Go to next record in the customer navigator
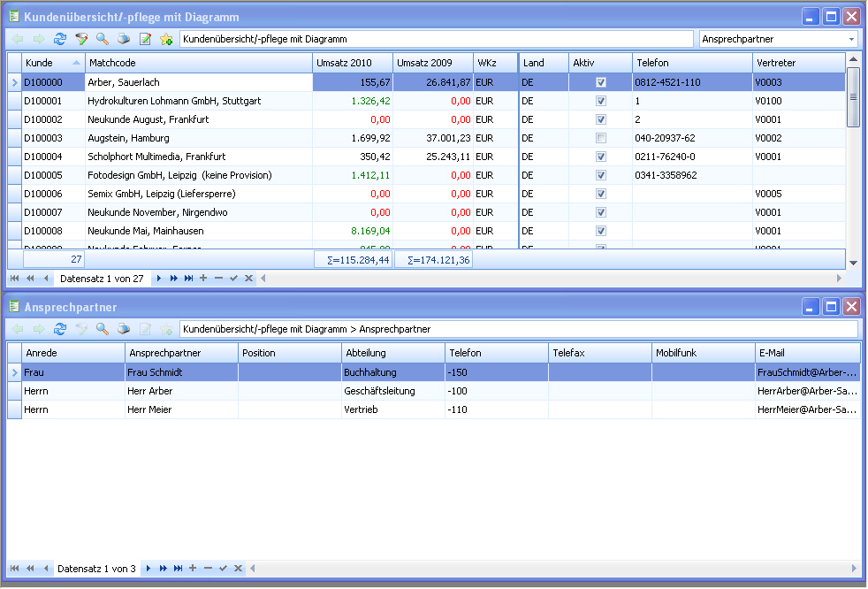 [159, 279]
